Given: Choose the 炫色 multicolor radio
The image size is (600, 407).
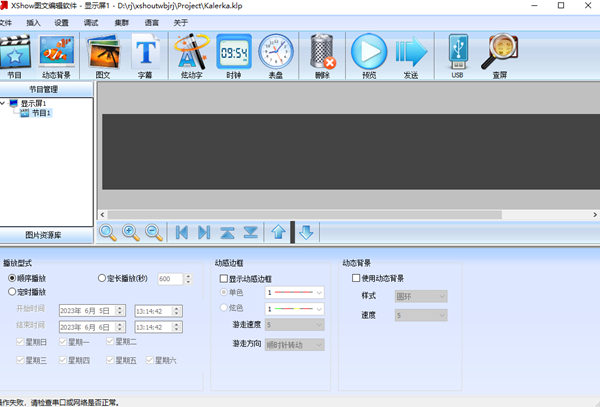Looking at the screenshot, I should click(224, 308).
